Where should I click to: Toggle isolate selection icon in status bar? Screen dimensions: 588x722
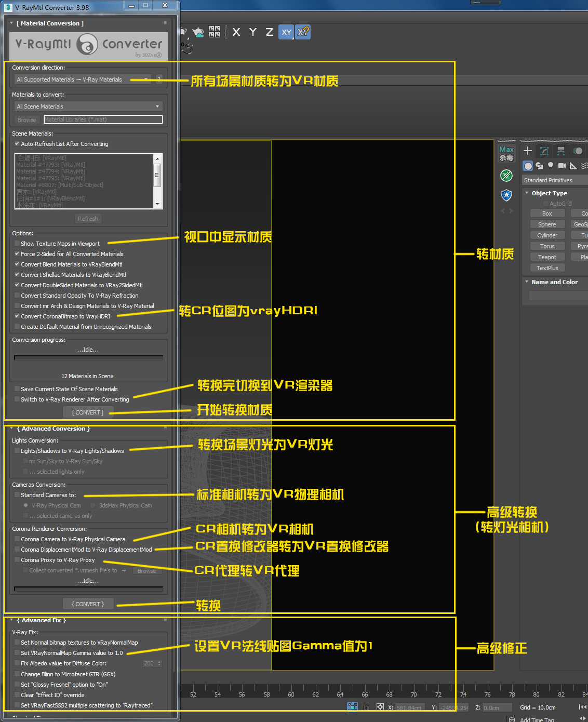(353, 707)
